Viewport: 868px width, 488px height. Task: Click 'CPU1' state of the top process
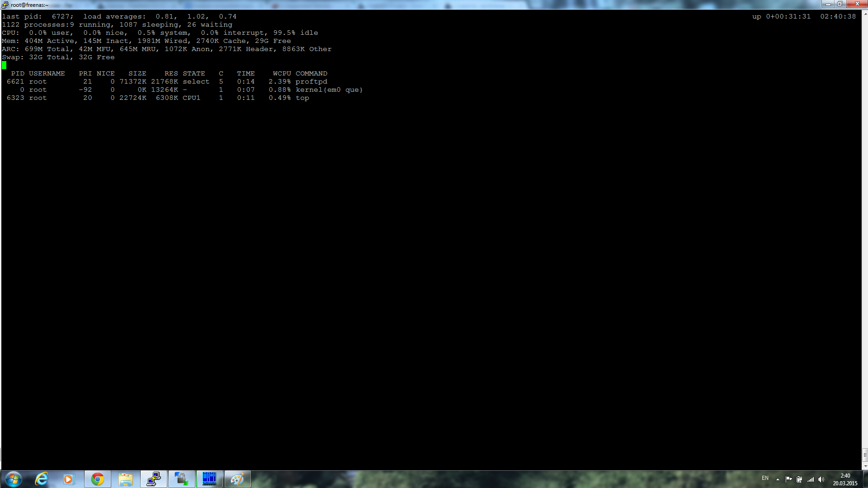tap(191, 98)
